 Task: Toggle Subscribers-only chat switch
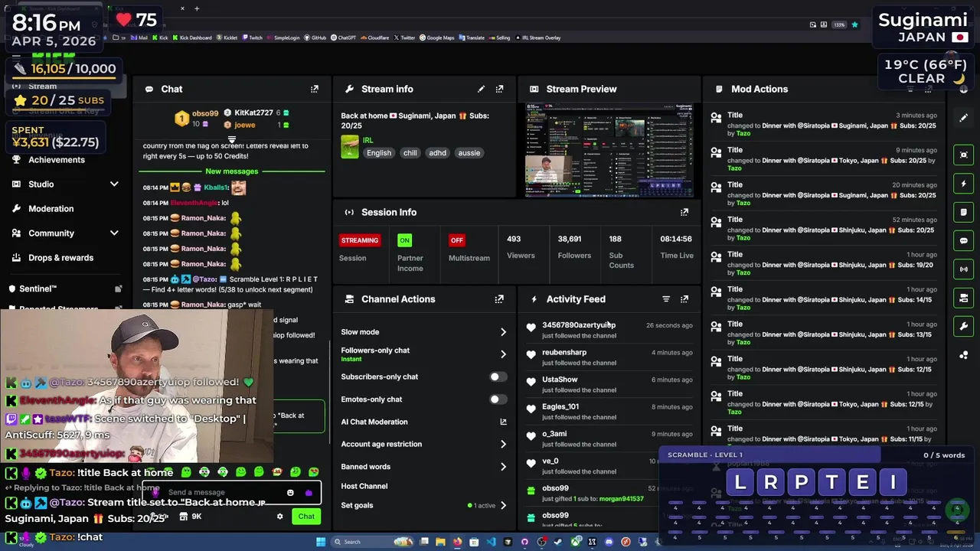[x=498, y=377]
